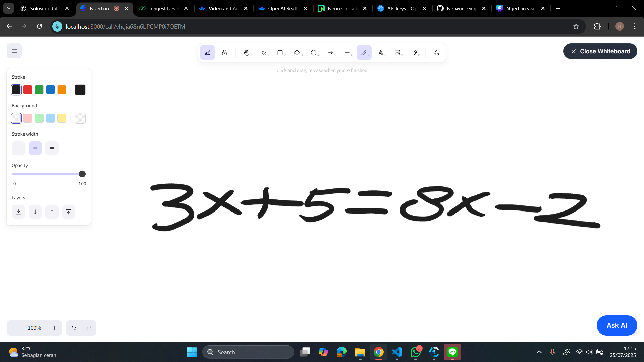The width and height of the screenshot is (644, 362).
Task: Select the Arrow tool
Action: coord(330,53)
